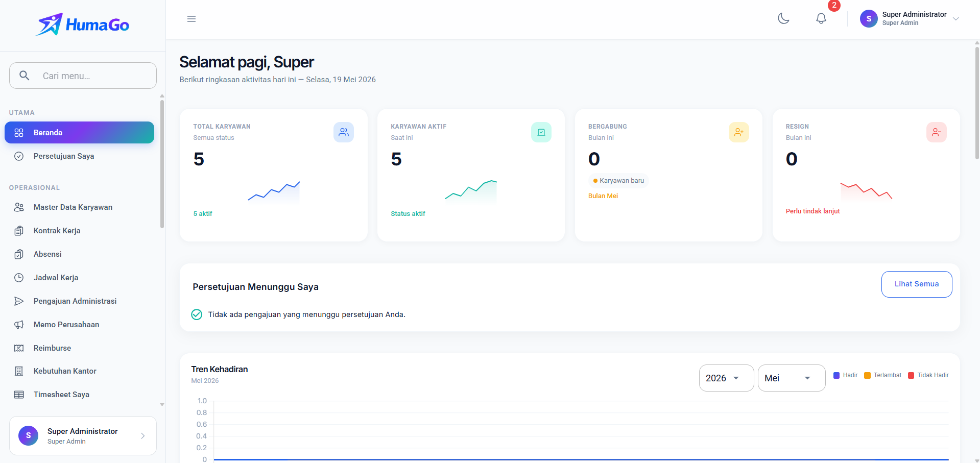Click the header S avatar circle
The image size is (980, 463).
(869, 19)
